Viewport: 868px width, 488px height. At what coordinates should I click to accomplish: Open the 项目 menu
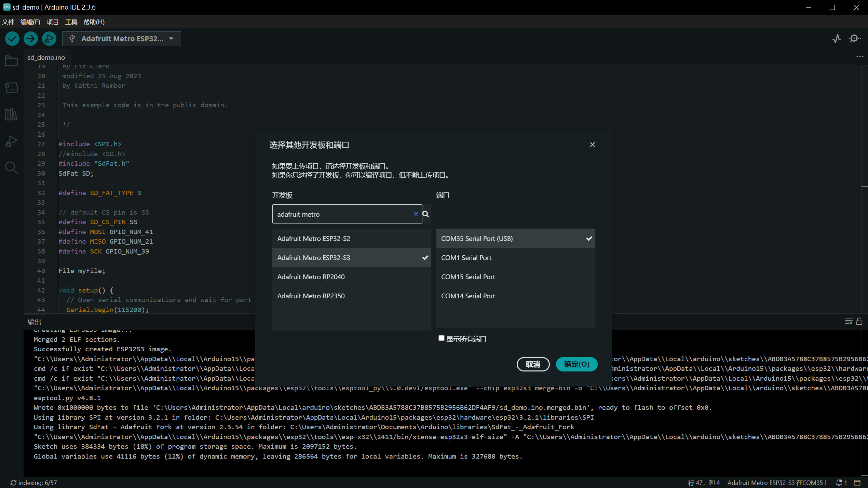click(53, 22)
